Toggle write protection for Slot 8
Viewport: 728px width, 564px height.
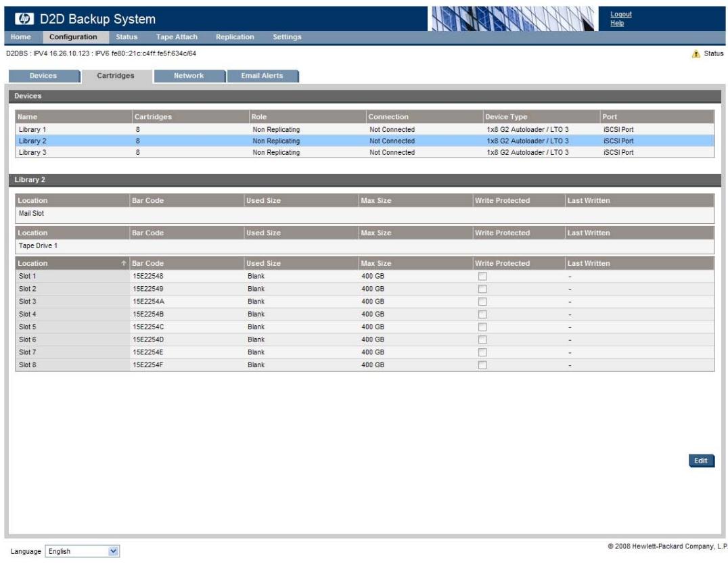(482, 365)
